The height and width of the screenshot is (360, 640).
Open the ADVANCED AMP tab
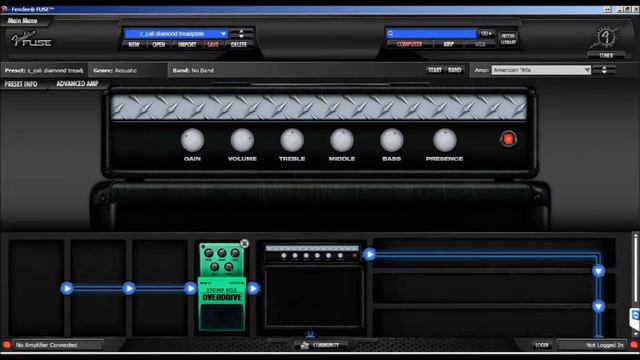tap(77, 84)
